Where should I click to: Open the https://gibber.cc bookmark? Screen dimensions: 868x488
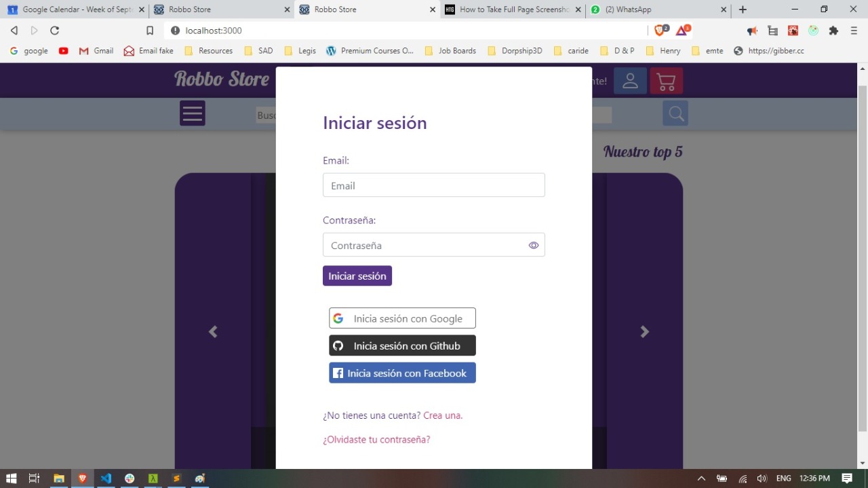769,51
